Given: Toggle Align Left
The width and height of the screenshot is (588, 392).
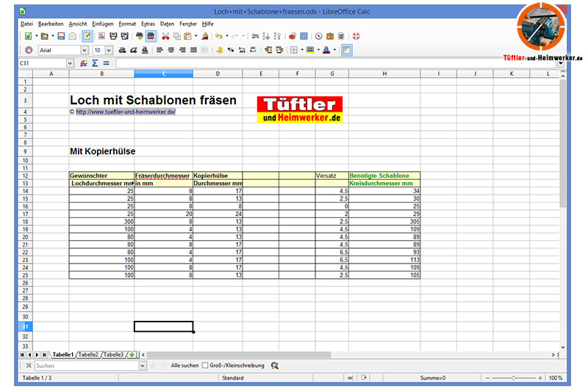Looking at the screenshot, I should point(159,50).
